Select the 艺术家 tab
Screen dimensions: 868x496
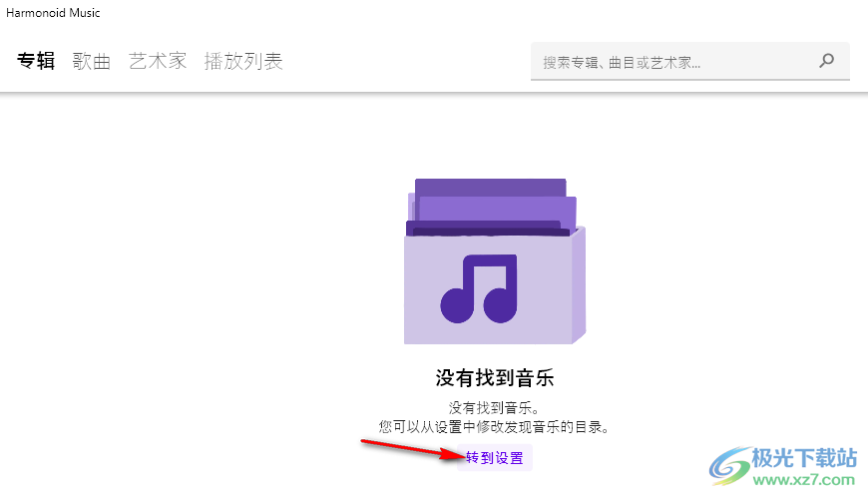[158, 61]
